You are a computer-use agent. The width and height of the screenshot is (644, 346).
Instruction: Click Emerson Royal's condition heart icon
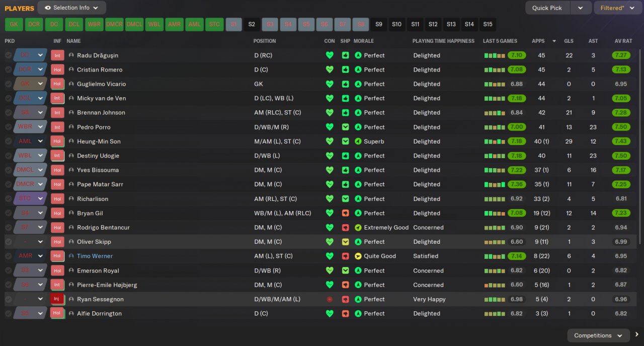(330, 270)
